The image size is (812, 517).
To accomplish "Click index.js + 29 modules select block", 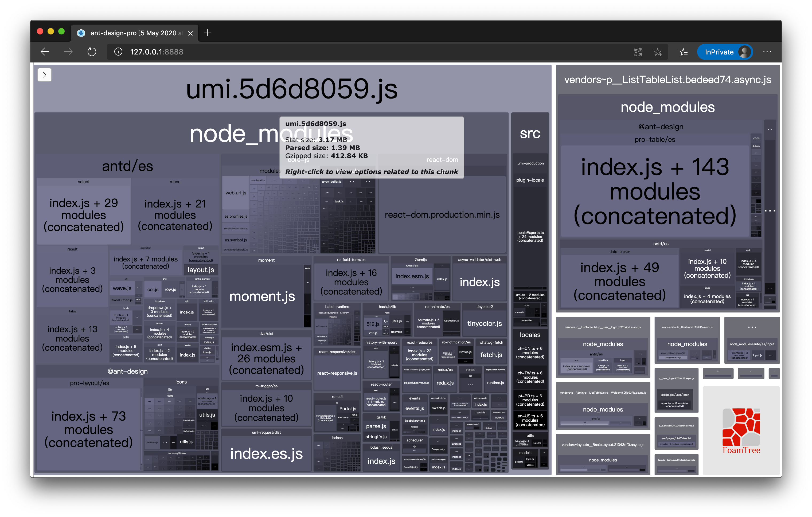I will click(84, 215).
